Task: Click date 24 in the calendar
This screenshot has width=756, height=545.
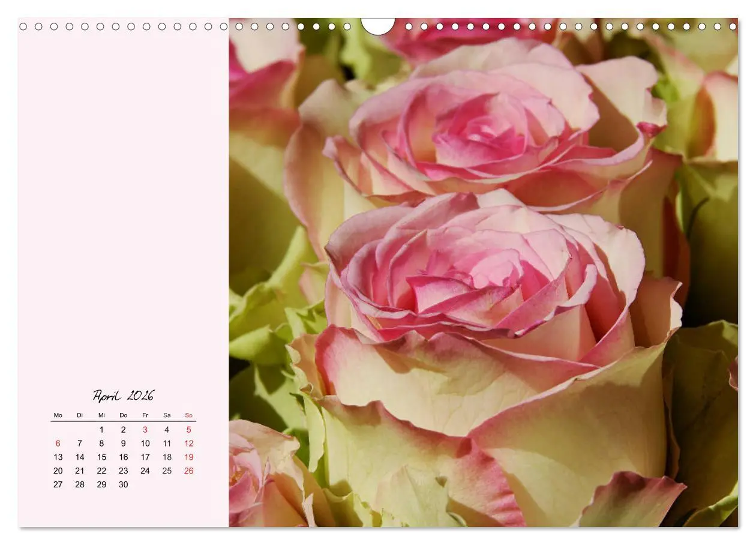Action: click(145, 471)
